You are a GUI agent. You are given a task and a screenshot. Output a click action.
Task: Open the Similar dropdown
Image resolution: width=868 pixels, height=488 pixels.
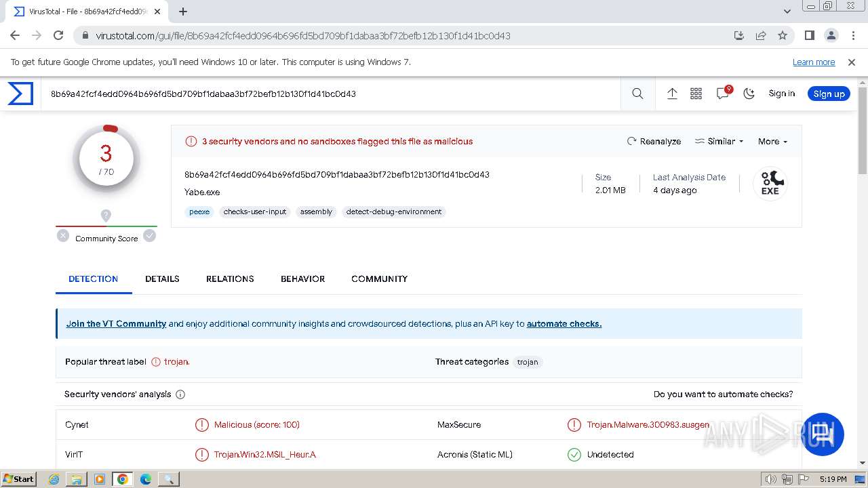tap(719, 141)
